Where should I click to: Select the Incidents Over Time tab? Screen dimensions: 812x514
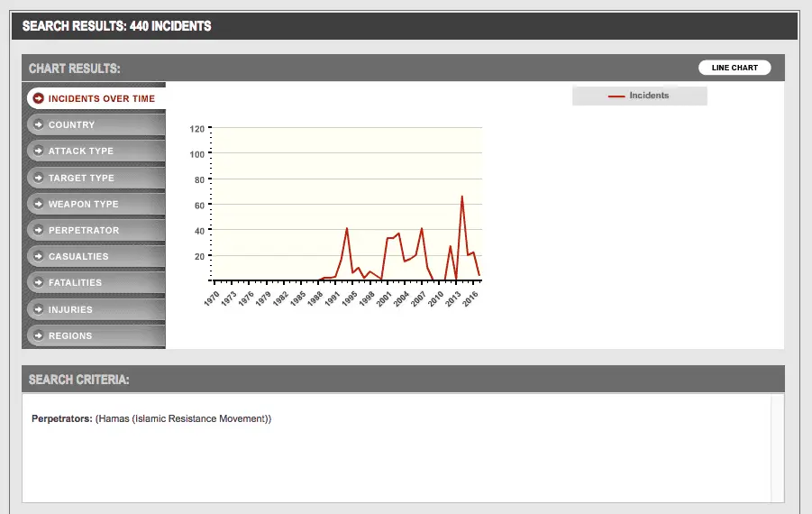click(101, 98)
